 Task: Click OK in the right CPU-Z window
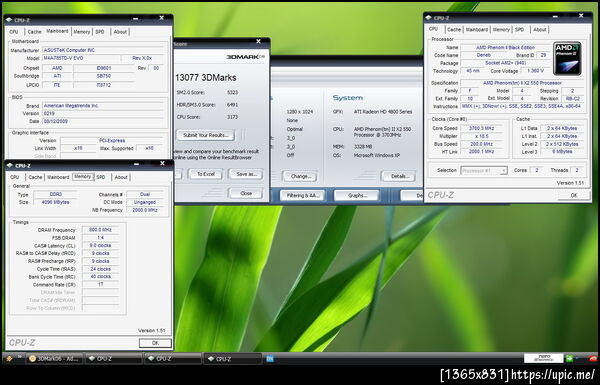coord(574,195)
